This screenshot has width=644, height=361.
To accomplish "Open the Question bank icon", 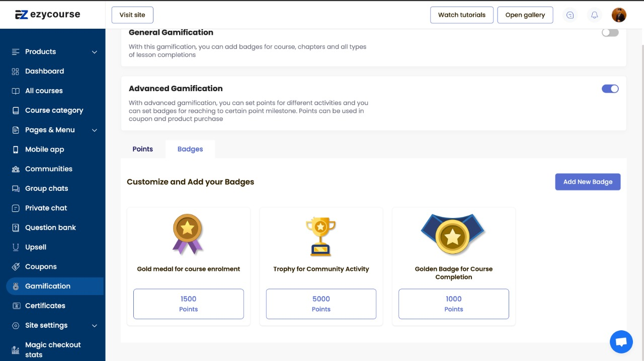I will coord(16,228).
